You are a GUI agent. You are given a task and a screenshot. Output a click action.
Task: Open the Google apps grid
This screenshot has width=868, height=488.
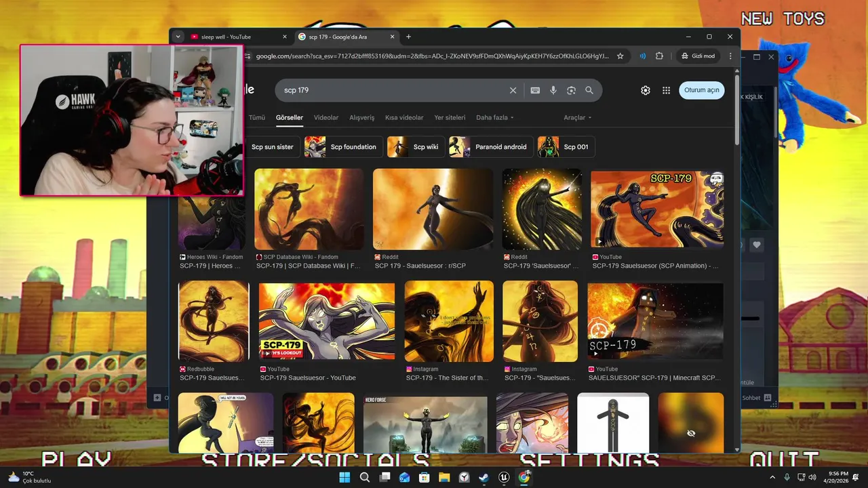(666, 90)
